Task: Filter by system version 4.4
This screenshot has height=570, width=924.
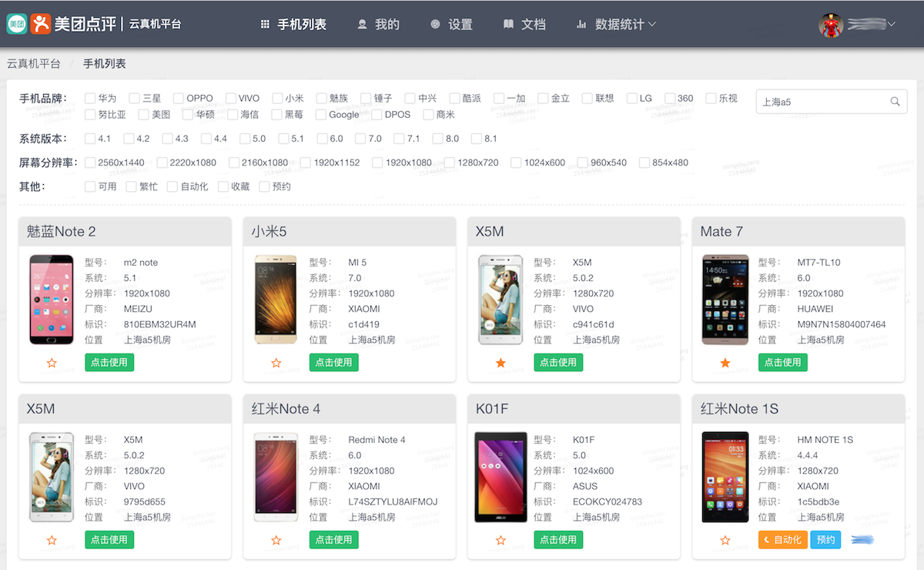Action: coord(206,139)
